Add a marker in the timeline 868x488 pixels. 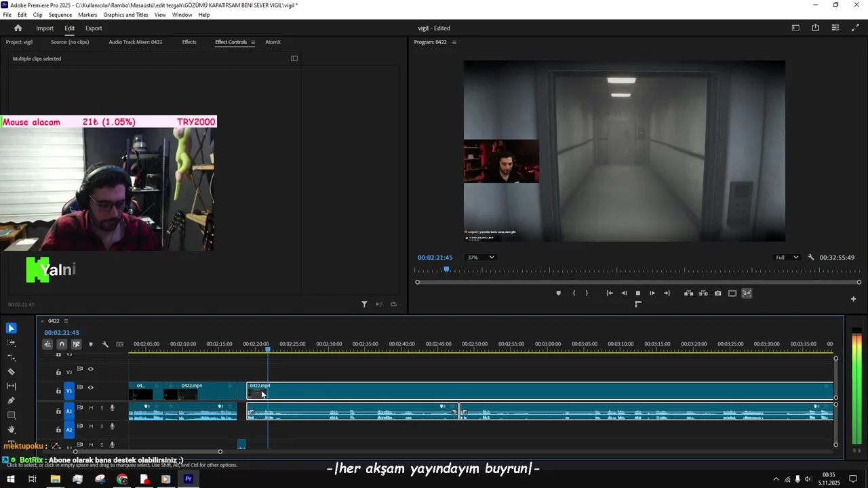coord(91,344)
